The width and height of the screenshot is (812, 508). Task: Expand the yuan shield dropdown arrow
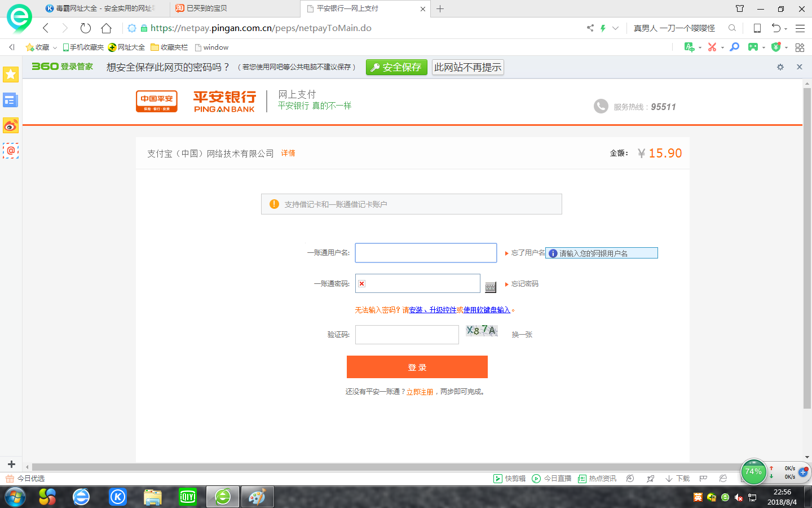pyautogui.click(x=786, y=47)
